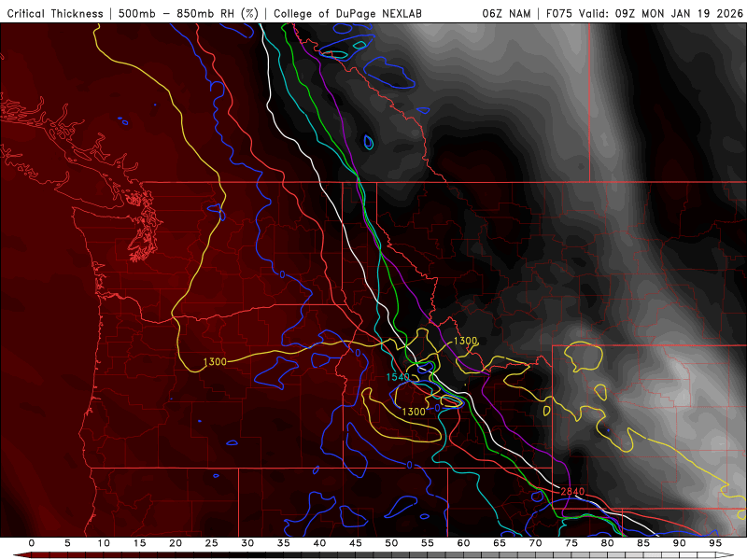The width and height of the screenshot is (747, 560).
Task: Click the "95" tick on the color scale
Action: point(715,543)
